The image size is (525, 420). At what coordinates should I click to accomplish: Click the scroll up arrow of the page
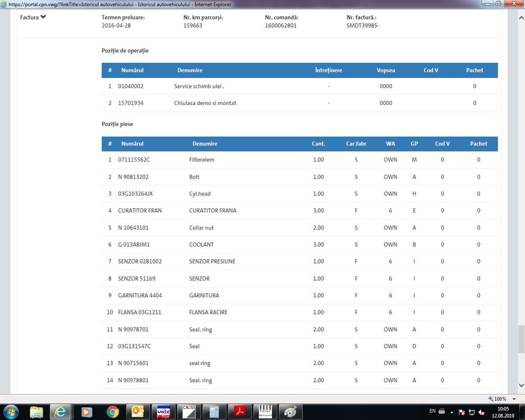[521, 18]
